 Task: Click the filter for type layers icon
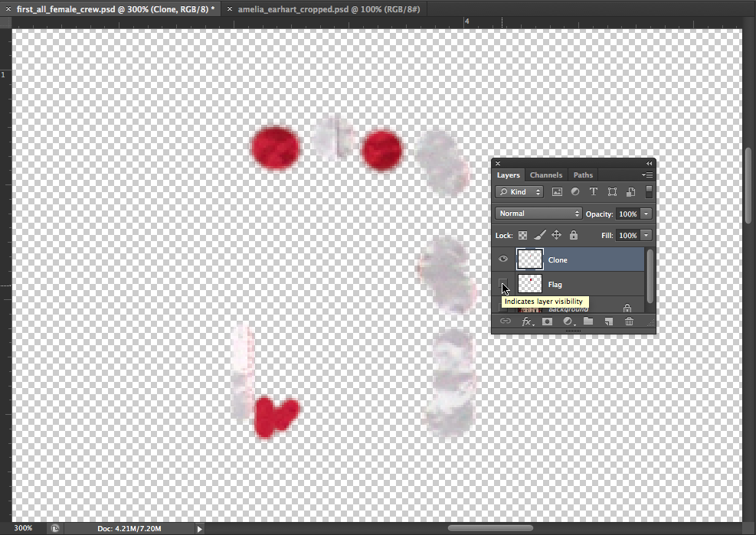point(594,192)
